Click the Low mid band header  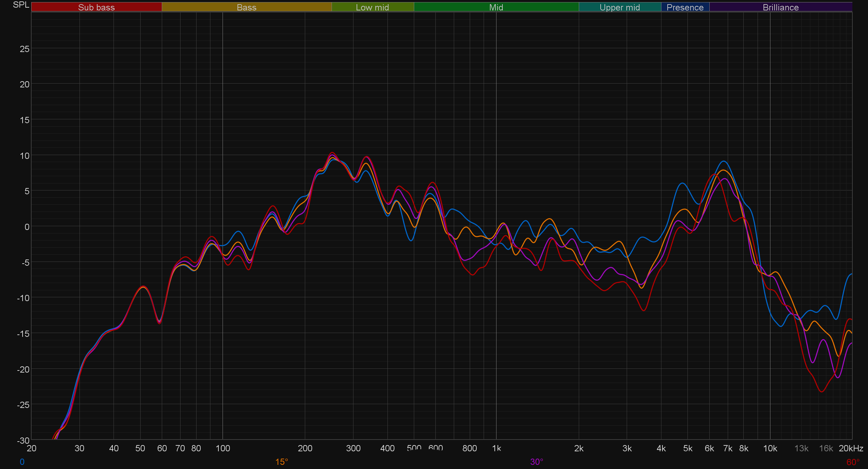click(x=372, y=7)
